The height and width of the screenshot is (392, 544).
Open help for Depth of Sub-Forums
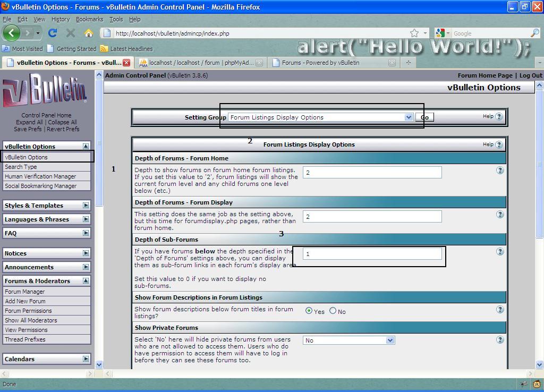coord(499,251)
